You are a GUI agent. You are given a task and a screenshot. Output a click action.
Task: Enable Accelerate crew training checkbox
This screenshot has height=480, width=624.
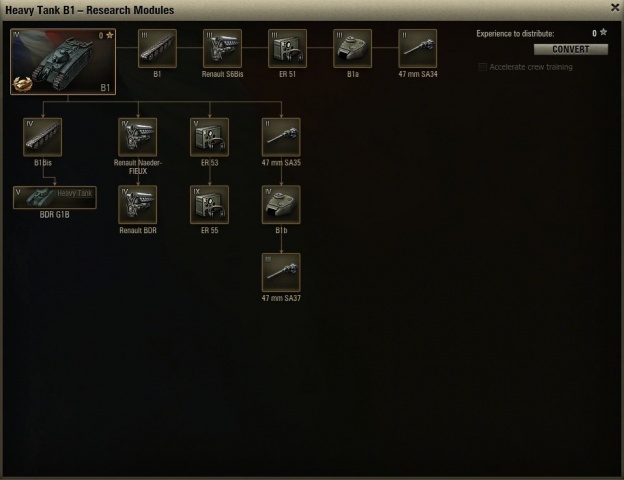[x=482, y=67]
